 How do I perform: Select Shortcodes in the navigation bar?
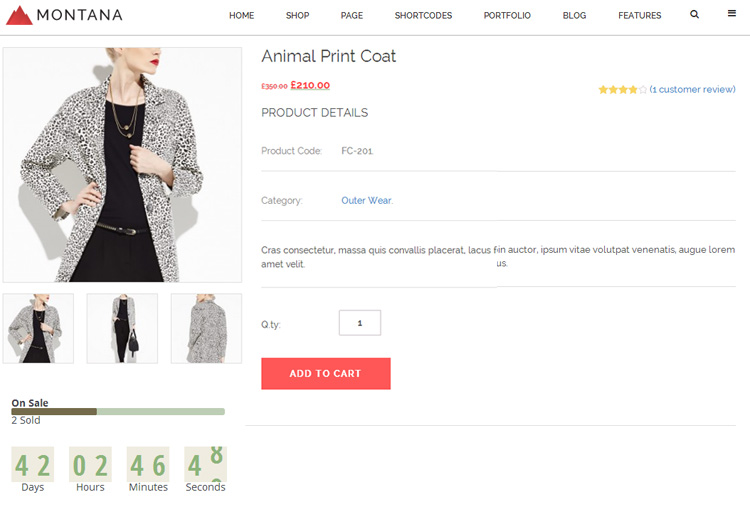(x=423, y=16)
